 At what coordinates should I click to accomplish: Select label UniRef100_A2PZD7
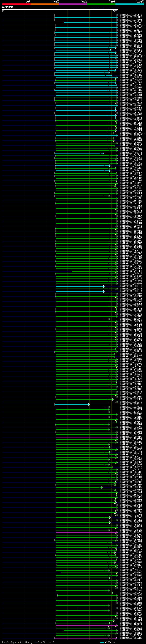click(131, 294)
